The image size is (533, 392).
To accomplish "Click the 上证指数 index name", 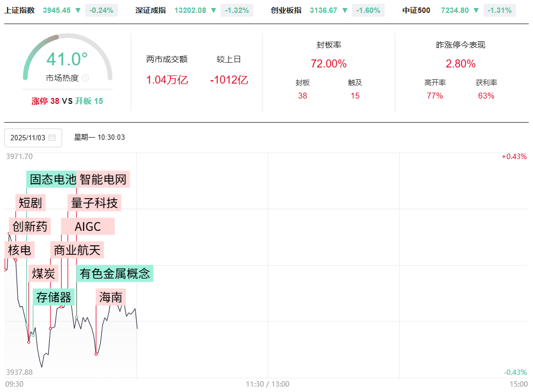I will pos(19,10).
